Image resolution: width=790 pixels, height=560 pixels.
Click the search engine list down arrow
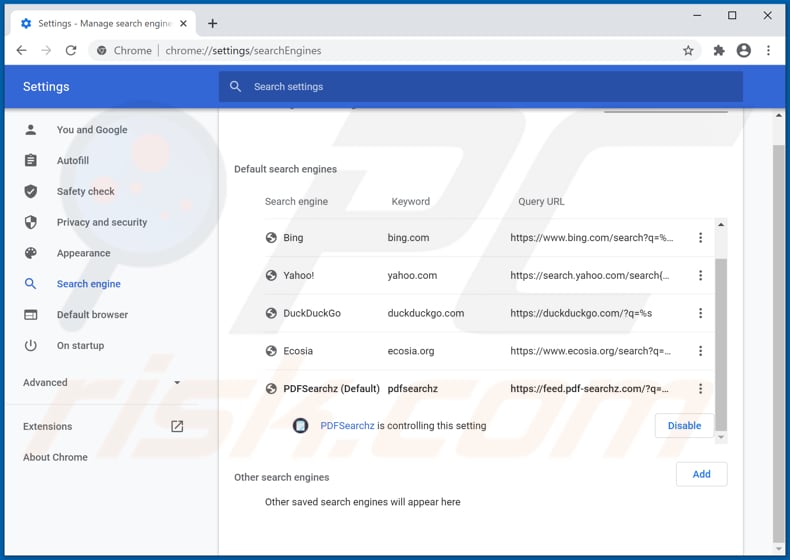(x=721, y=437)
